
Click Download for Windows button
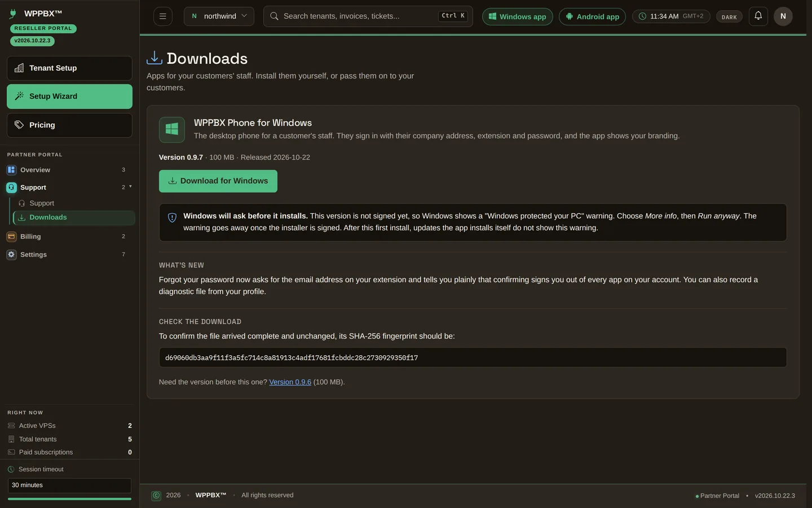click(x=218, y=181)
